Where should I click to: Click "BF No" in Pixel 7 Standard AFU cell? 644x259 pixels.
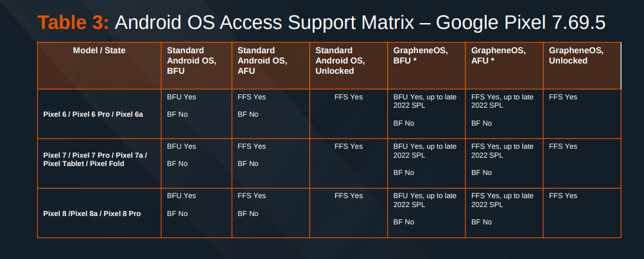coord(248,164)
